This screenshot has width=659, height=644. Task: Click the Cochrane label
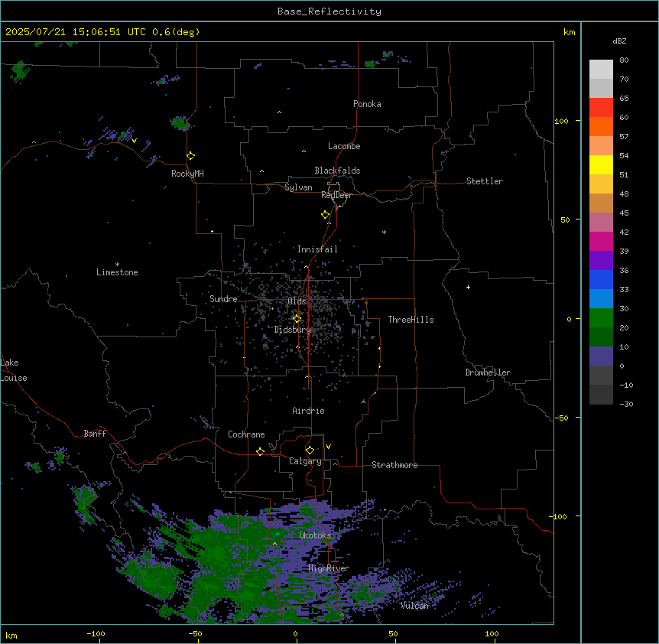click(x=246, y=434)
